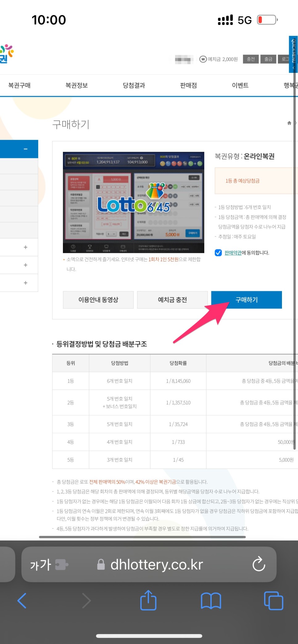Click the 1/1,357,510 probability cell
This screenshot has height=644, width=298.
point(178,403)
